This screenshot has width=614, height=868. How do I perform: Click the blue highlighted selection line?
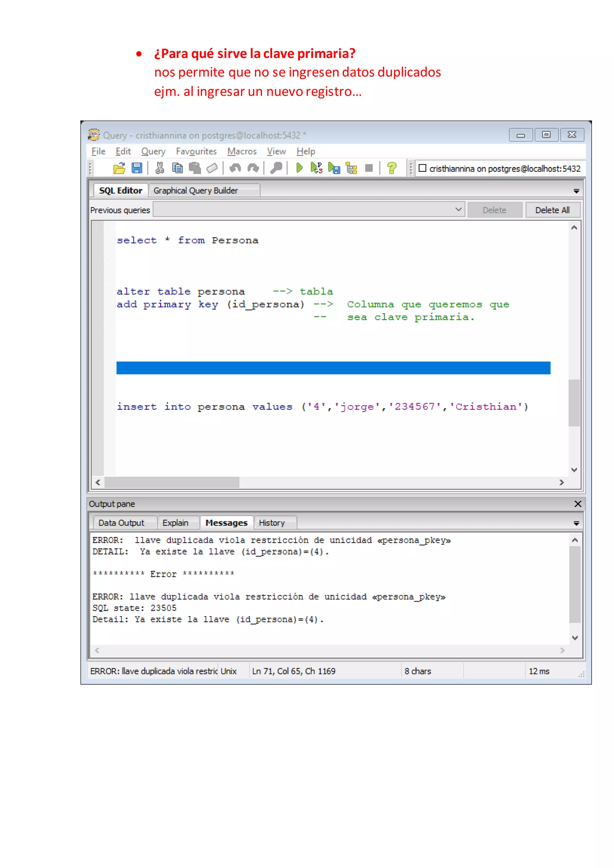pos(333,368)
